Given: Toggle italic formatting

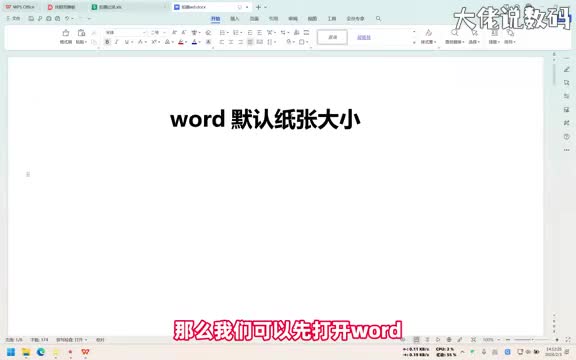Looking at the screenshot, I should pos(117,42).
